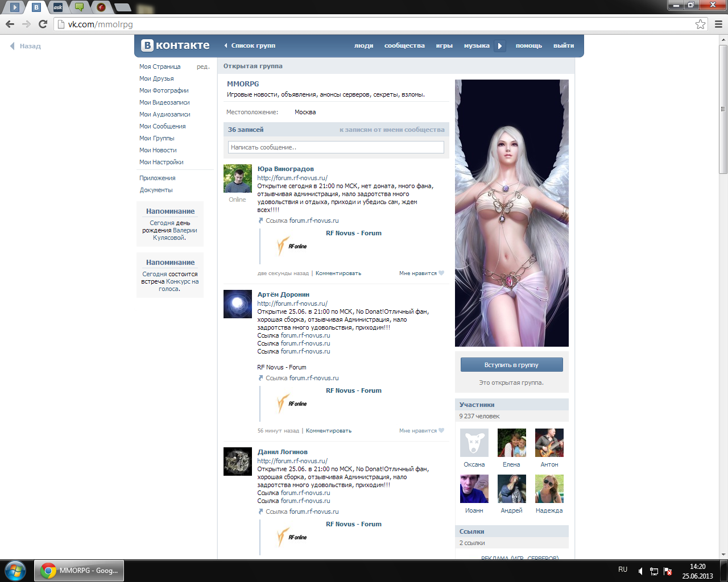Bookmark the page with the star icon

[700, 24]
